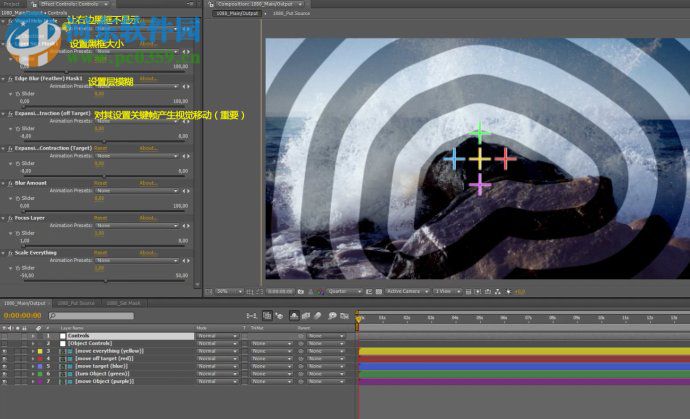Click Always Preview This View icon
This screenshot has width=690, height=419.
coord(209,291)
